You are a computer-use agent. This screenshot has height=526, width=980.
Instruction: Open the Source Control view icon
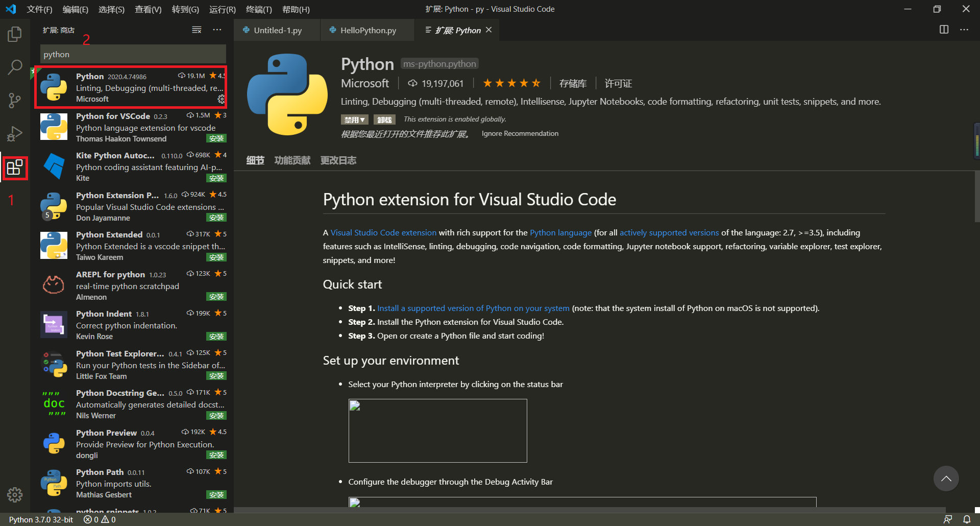click(15, 100)
